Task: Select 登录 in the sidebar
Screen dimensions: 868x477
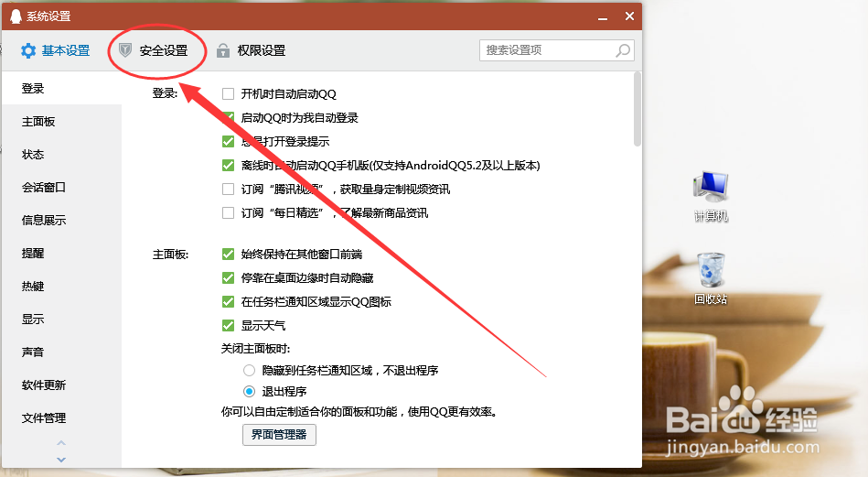Action: (x=61, y=89)
